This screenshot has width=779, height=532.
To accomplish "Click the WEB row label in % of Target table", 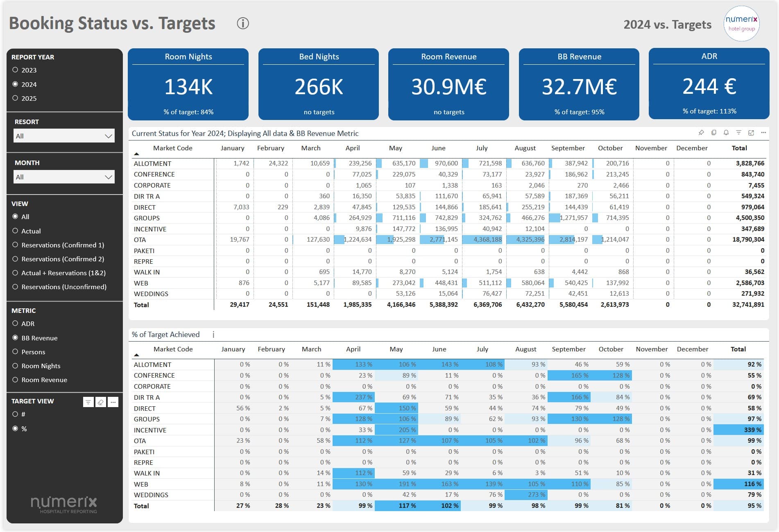I will pyautogui.click(x=141, y=484).
